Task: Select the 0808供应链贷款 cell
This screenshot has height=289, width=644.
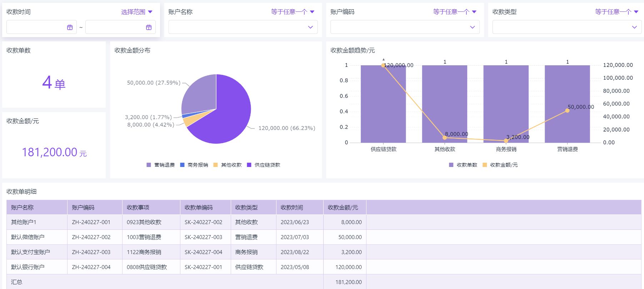Action: tap(151, 267)
